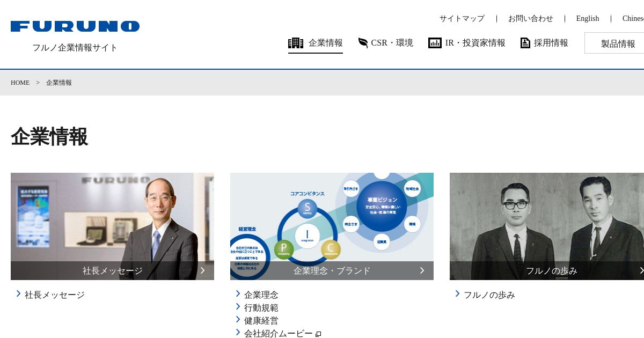Screen dimensions: 644x338
Task: Click the chevron before the 健康経営 link
Action: (238, 320)
